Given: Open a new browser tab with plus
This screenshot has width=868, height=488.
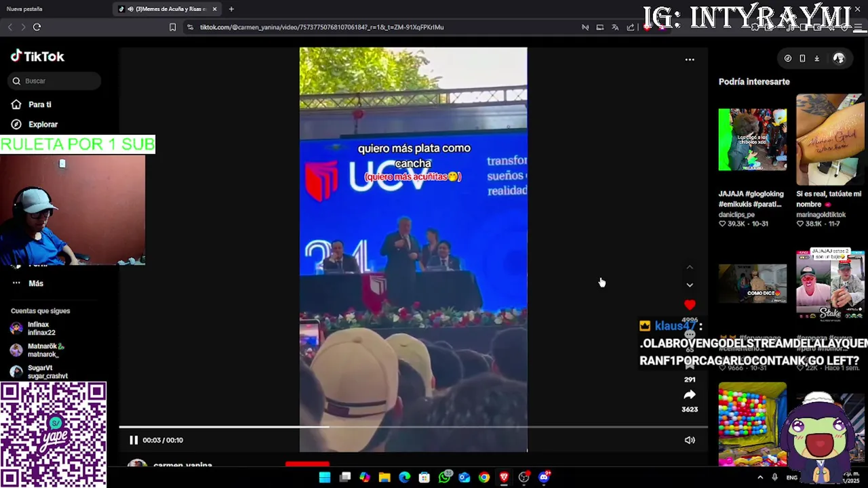Looking at the screenshot, I should point(231,9).
